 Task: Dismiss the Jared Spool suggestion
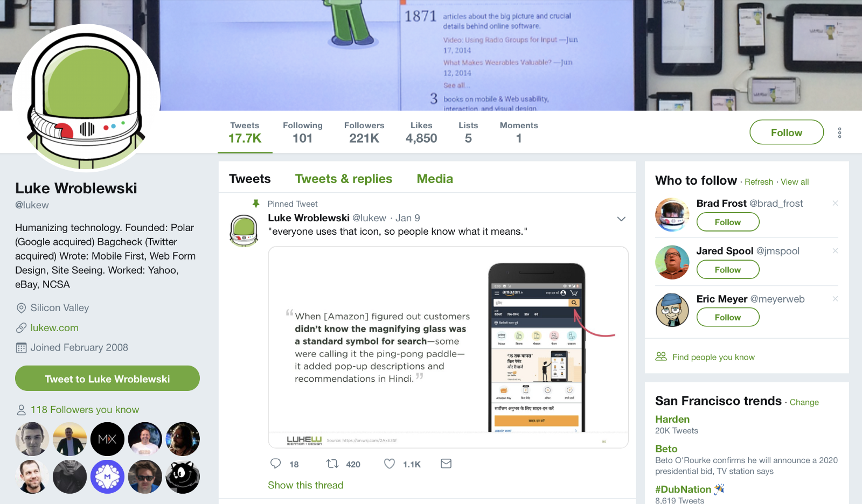coord(835,251)
